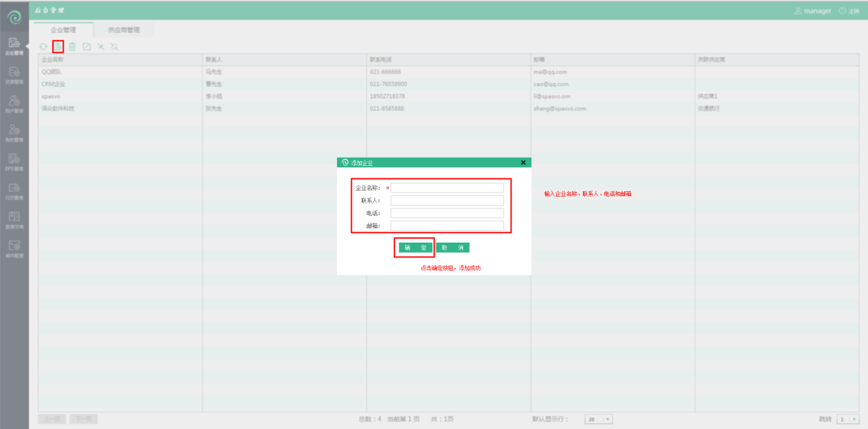Click the 企业名称 input field
This screenshot has height=429, width=868.
pos(447,188)
